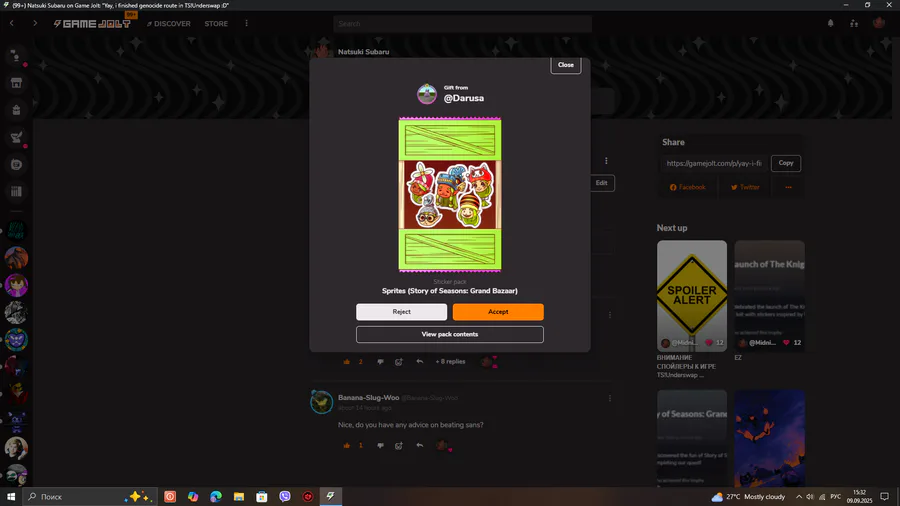Open the Natsuki Subaru author name

363,52
